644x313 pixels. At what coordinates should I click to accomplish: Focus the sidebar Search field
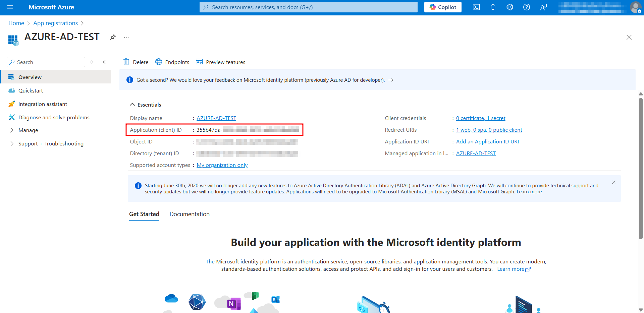pos(46,62)
